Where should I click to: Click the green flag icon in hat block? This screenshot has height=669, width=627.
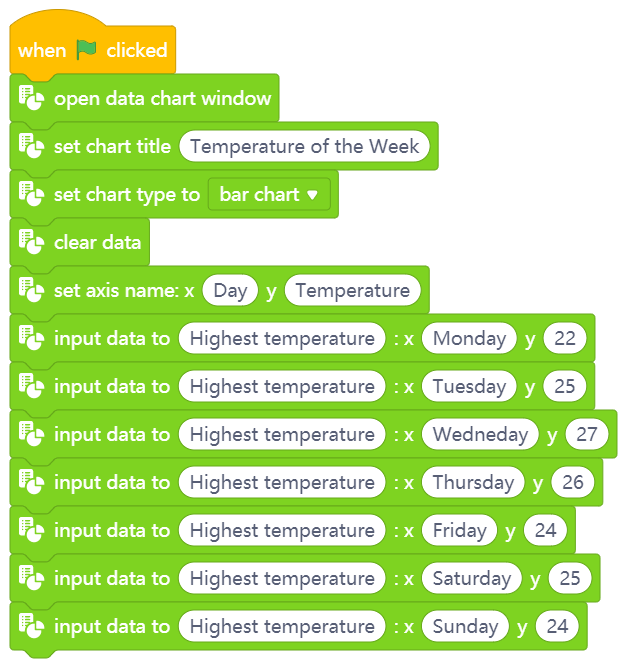click(86, 49)
